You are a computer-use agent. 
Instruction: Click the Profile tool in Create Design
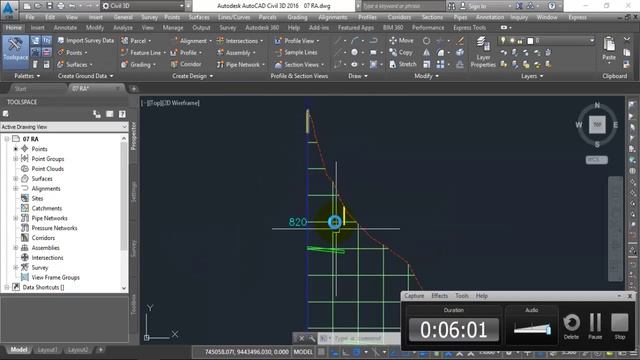[x=187, y=53]
